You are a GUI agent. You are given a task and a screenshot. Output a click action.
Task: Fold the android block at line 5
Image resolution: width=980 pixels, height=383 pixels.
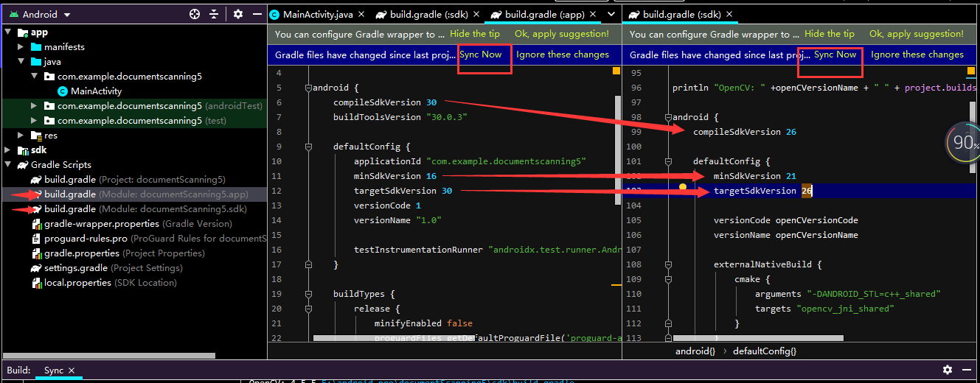[308, 88]
